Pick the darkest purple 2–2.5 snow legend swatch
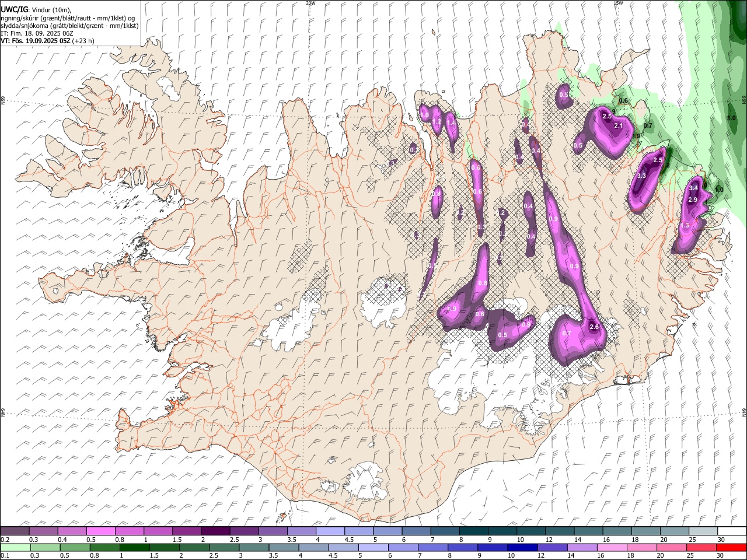This screenshot has width=747, height=560. click(x=215, y=531)
